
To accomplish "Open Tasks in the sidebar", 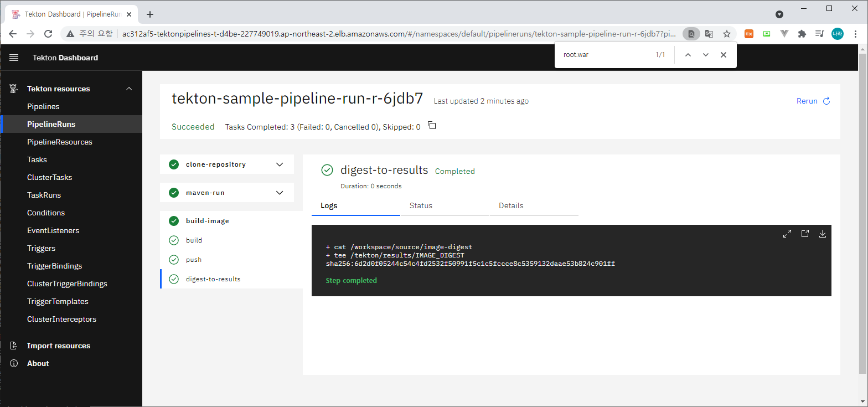I will tap(71, 159).
